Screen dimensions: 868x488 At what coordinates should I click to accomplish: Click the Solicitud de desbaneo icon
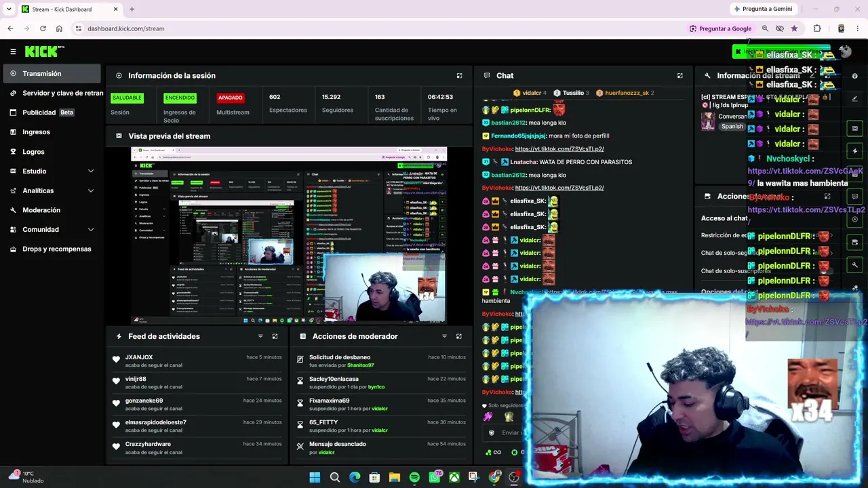coord(300,360)
